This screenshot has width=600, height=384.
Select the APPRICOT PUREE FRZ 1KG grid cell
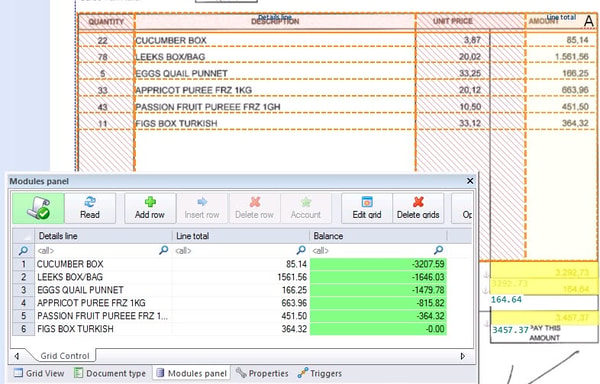click(104, 303)
